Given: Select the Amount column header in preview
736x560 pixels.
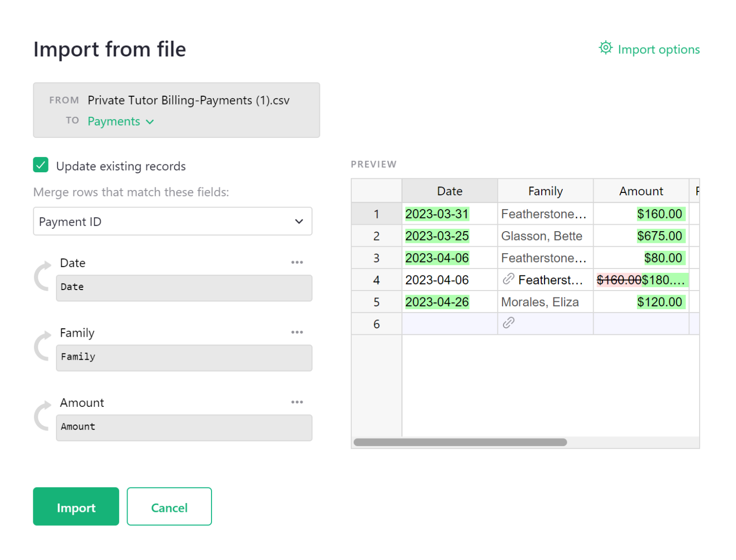Looking at the screenshot, I should pyautogui.click(x=641, y=191).
